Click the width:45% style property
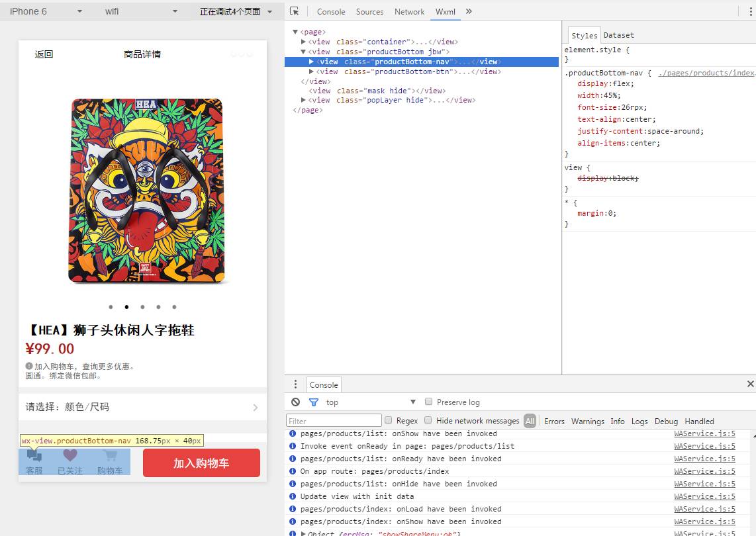 (x=599, y=95)
